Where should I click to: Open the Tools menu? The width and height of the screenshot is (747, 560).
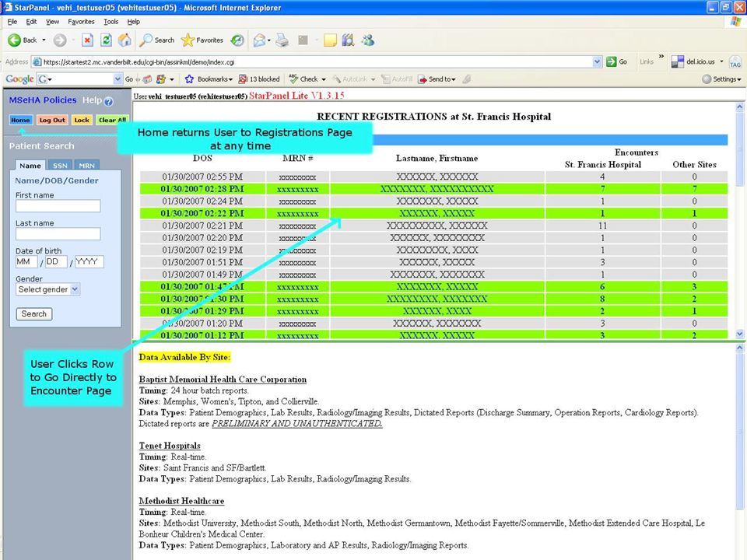(x=111, y=22)
